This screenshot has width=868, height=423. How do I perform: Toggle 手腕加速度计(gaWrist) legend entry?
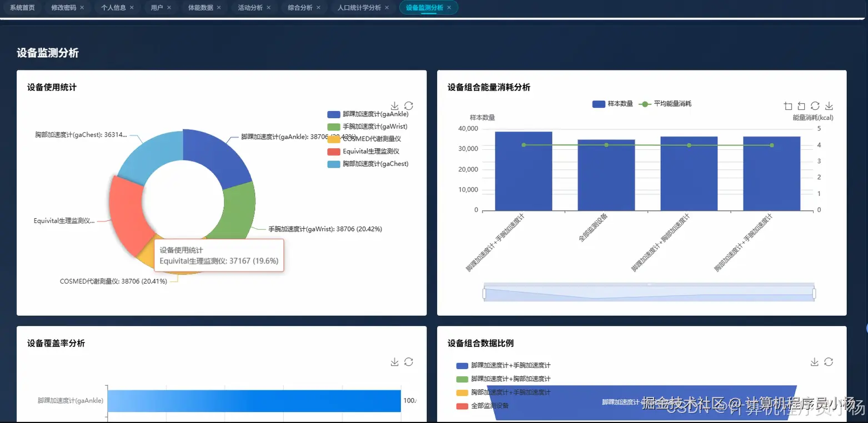367,127
